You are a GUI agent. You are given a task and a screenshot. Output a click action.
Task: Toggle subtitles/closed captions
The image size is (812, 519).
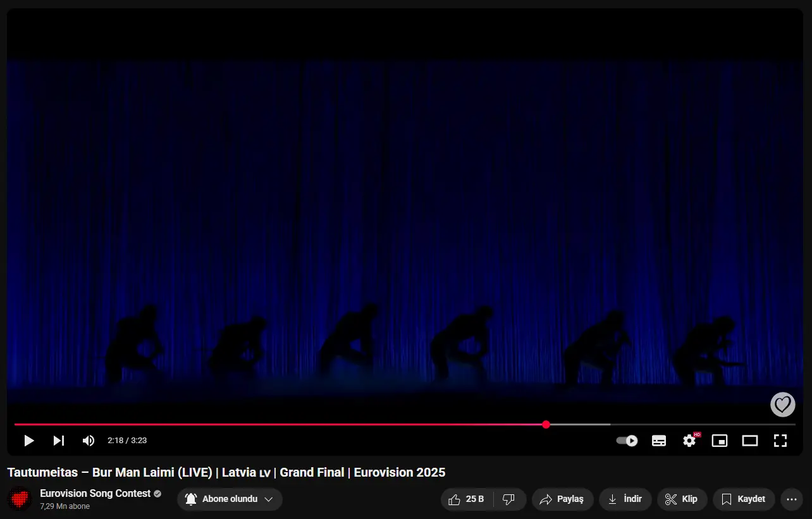click(x=659, y=441)
